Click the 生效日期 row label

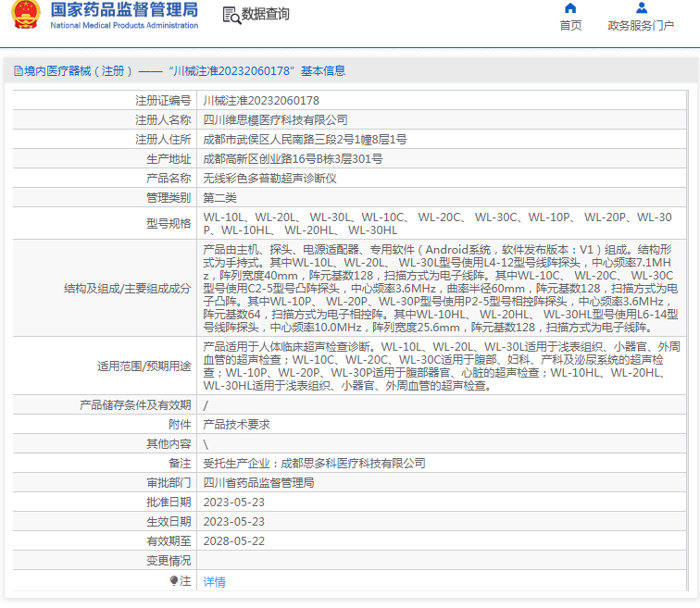tap(169, 521)
